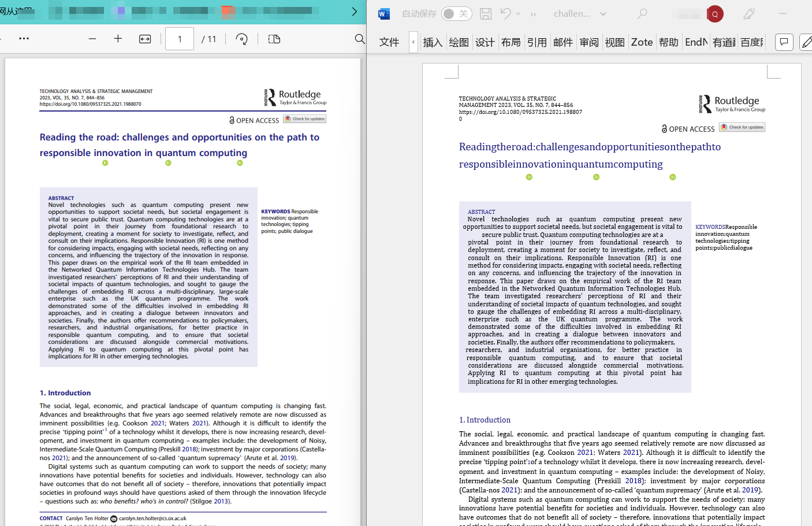812x526 pixels.
Task: Click the 'Cookson 2021' citation in PDF
Action: coord(143,423)
